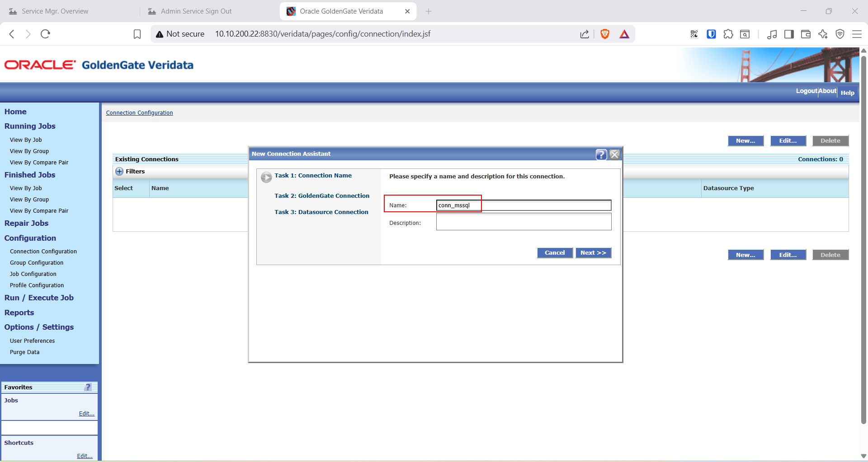Screen dimensions: 868x462
Task: Click the Datasource Type column header
Action: tap(728, 188)
